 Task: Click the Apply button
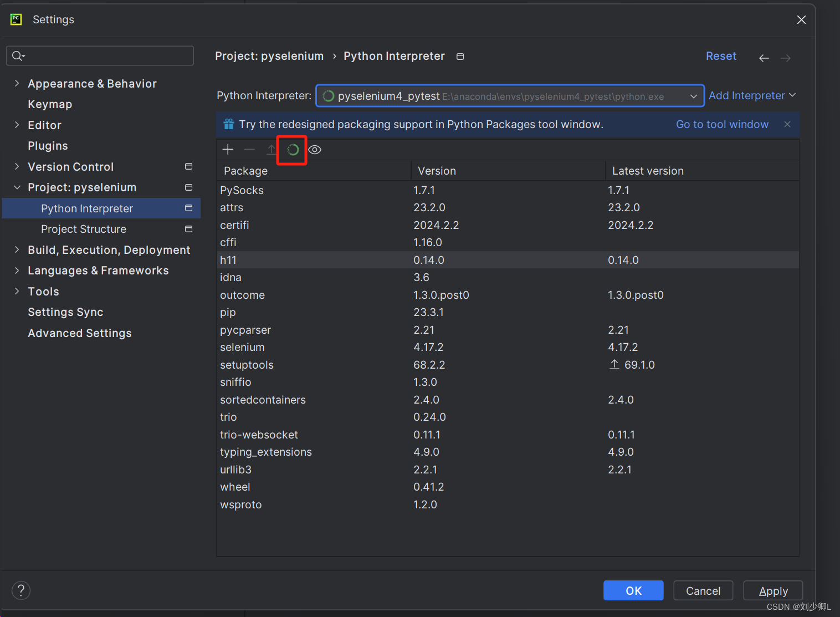[x=773, y=590]
